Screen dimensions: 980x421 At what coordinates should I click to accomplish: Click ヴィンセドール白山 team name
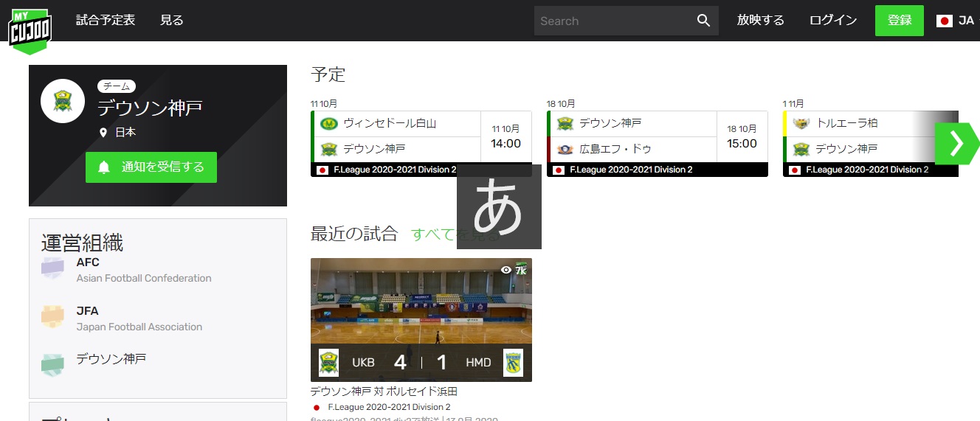[390, 123]
